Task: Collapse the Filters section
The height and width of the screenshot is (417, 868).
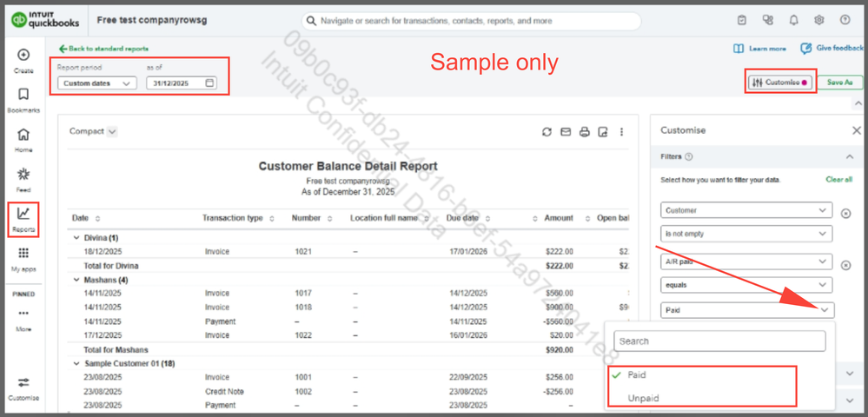Action: pyautogui.click(x=850, y=156)
